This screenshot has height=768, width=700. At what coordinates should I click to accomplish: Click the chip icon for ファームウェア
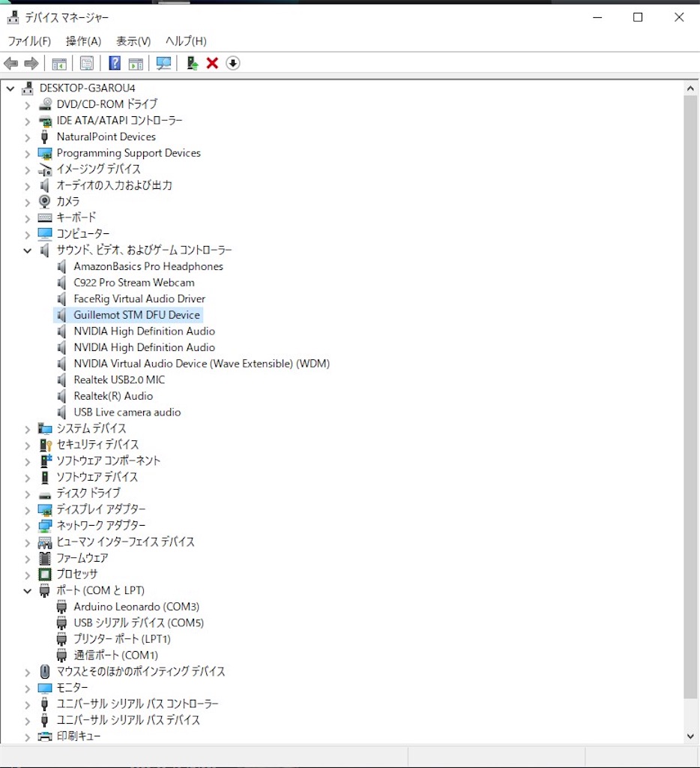coord(44,558)
